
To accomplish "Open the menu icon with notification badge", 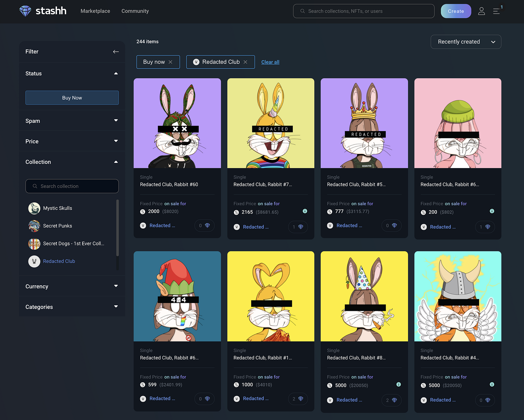I will (496, 11).
